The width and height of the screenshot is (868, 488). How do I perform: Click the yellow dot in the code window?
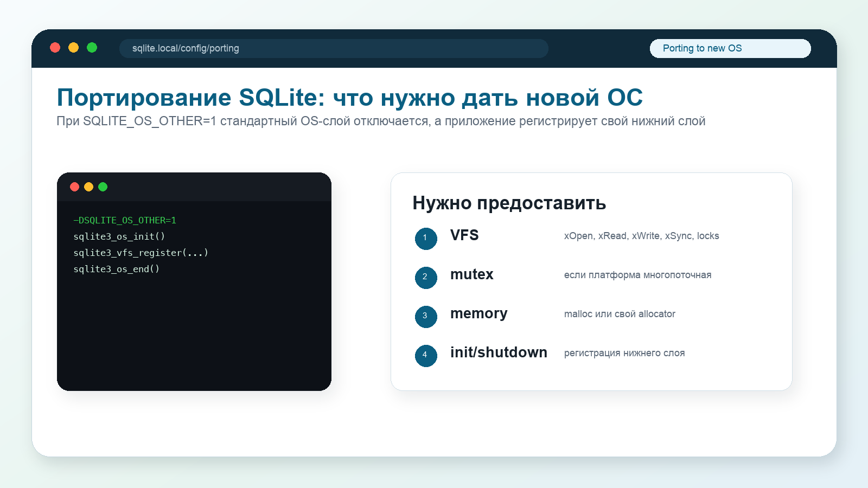89,187
